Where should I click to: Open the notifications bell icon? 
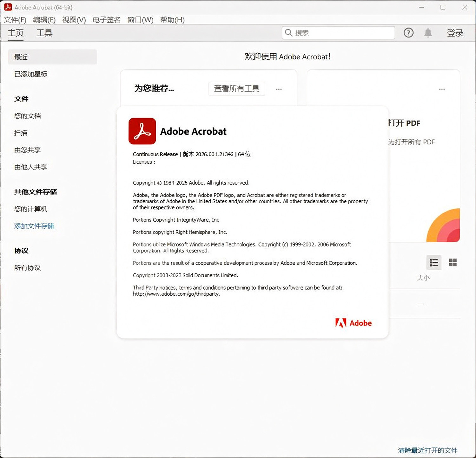click(428, 33)
